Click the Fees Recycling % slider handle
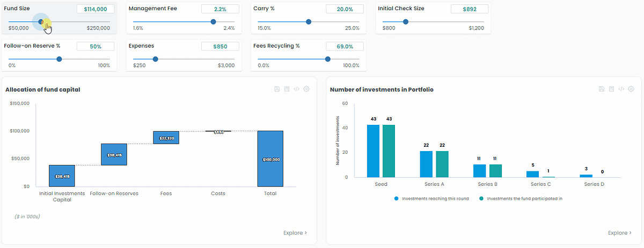 (x=328, y=59)
